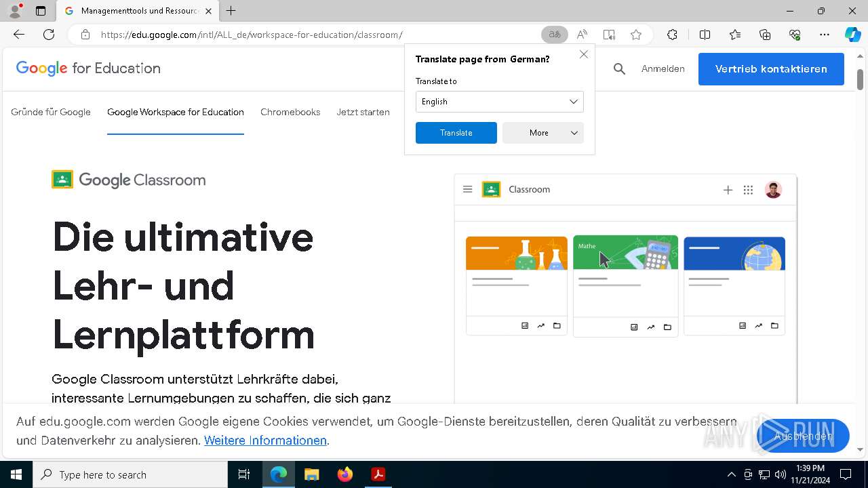868x488 pixels.
Task: Select Google Workspace for Education tab
Action: point(176,112)
